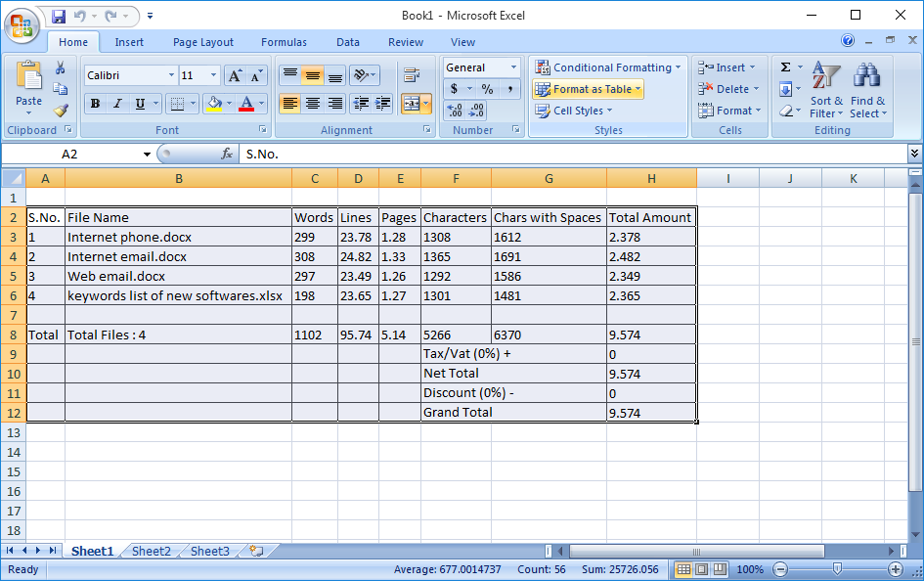Viewport: 924px width, 581px height.
Task: Switch to Sheet2 worksheet
Action: tap(151, 551)
